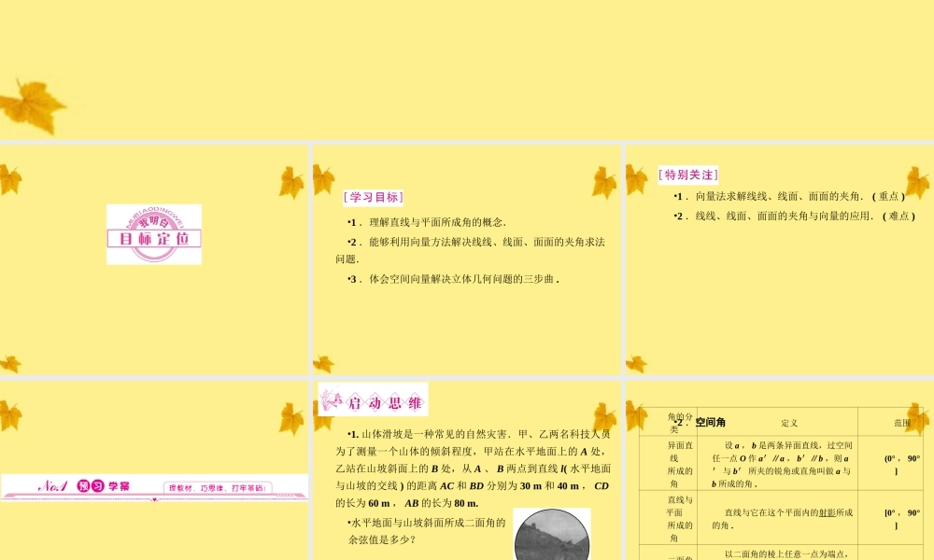Click the 理教材、巧思维、打牢基础 label
The height and width of the screenshot is (560, 934).
coord(218,488)
